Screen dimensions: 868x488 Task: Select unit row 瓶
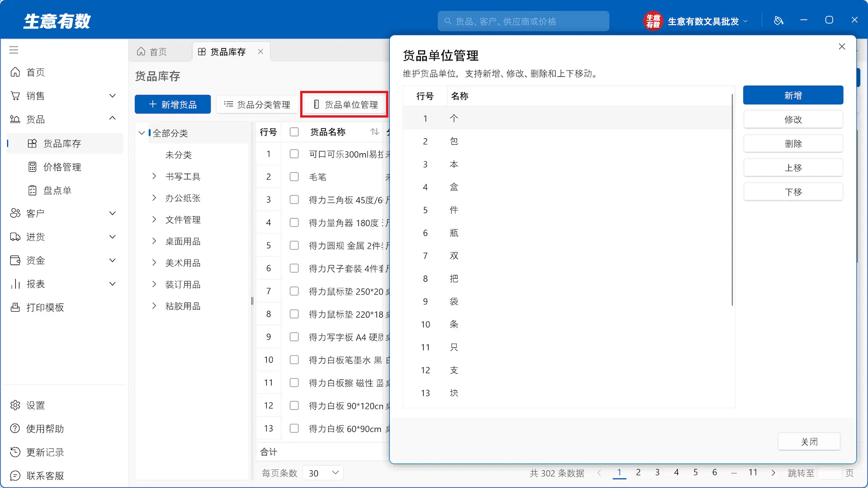coord(567,233)
